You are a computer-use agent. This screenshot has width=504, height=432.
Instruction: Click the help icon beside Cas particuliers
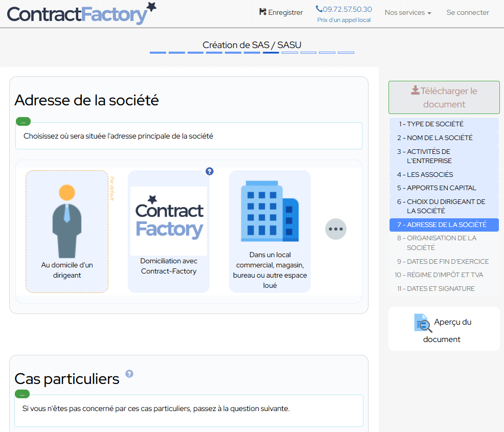pos(129,374)
